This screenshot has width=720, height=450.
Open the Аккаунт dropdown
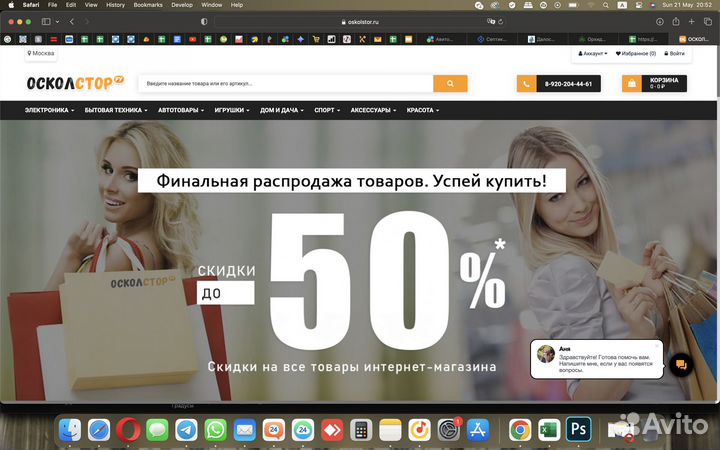pos(592,54)
